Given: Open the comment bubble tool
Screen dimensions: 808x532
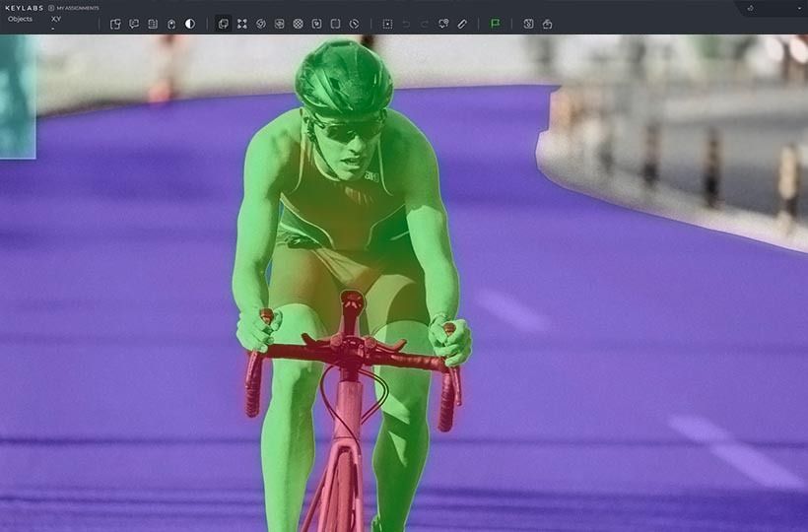Looking at the screenshot, I should click(x=134, y=24).
